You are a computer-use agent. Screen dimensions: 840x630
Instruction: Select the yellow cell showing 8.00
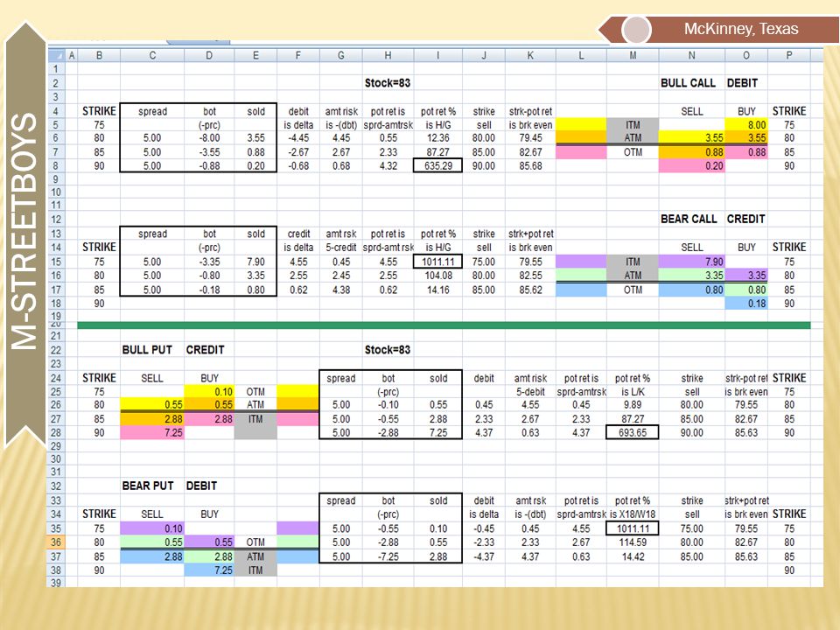pyautogui.click(x=745, y=125)
